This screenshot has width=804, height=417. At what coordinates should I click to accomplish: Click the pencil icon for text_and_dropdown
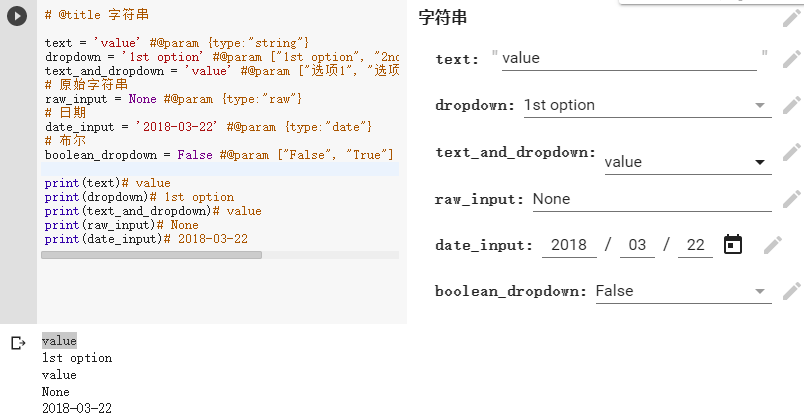(x=792, y=152)
